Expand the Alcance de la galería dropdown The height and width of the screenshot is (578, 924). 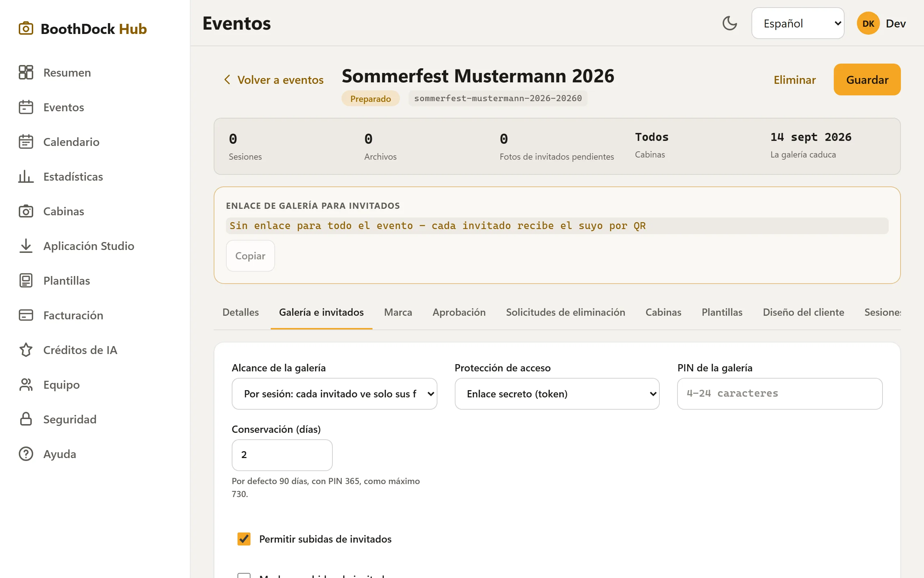(334, 394)
